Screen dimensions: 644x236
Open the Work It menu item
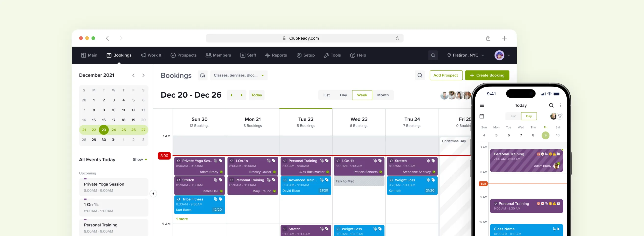click(151, 55)
